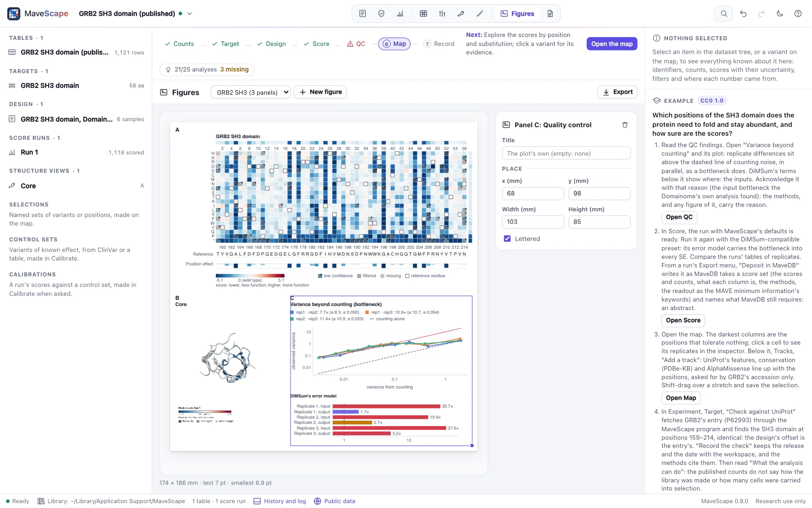Click the undo arrow icon
The image size is (812, 508).
coord(743,13)
